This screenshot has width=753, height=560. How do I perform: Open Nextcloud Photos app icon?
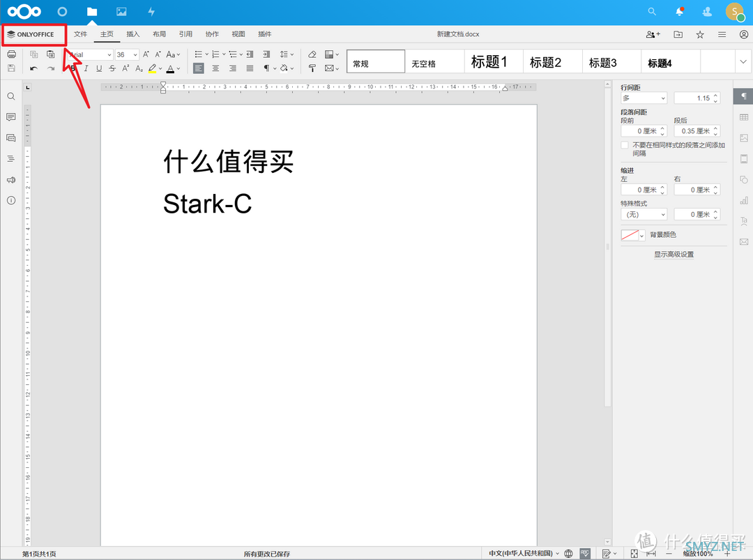point(121,12)
